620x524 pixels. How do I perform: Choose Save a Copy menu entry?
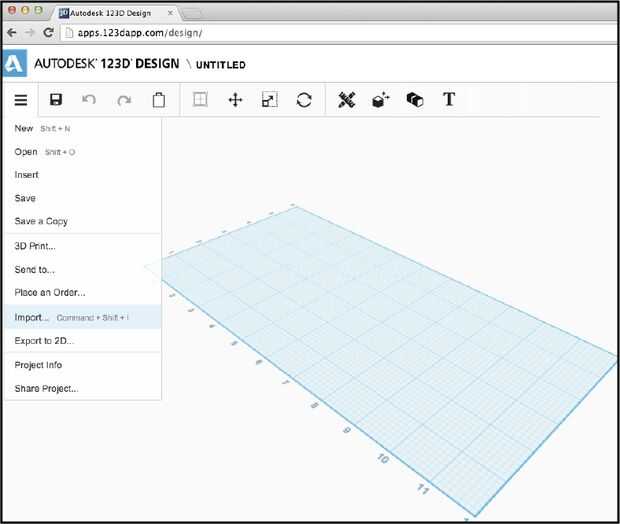(x=83, y=221)
